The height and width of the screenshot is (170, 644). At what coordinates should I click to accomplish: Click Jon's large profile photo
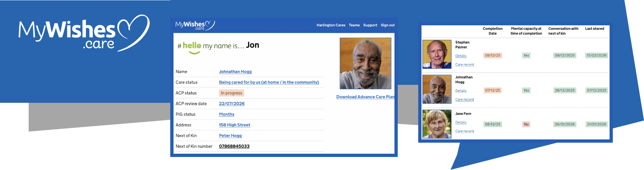[x=365, y=63]
